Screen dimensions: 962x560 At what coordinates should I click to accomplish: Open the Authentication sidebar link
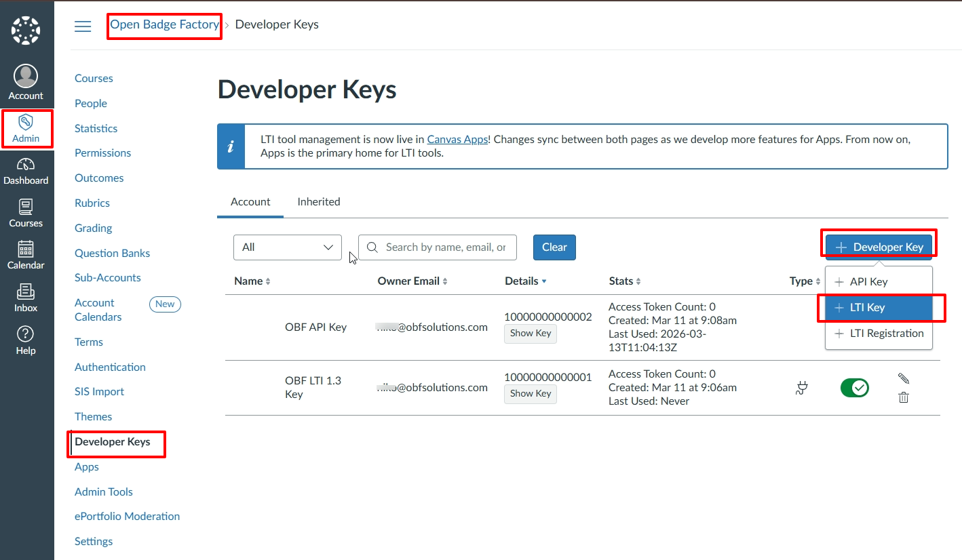tap(110, 367)
